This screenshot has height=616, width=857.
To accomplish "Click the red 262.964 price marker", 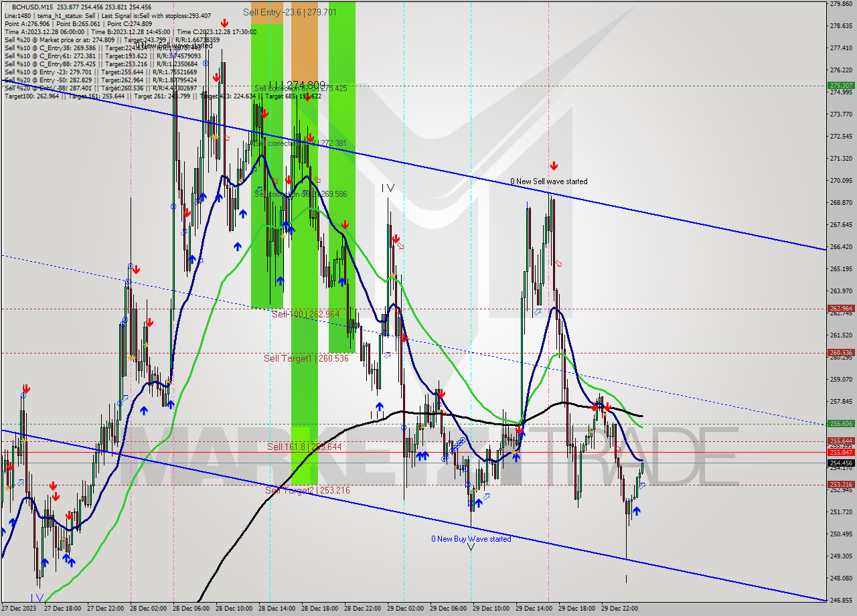I will pyautogui.click(x=841, y=309).
